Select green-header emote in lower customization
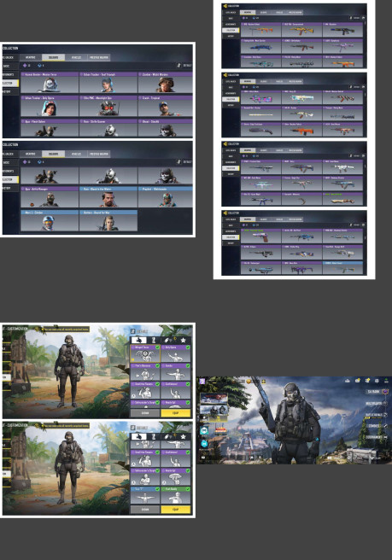392x560 pixels. point(175,495)
